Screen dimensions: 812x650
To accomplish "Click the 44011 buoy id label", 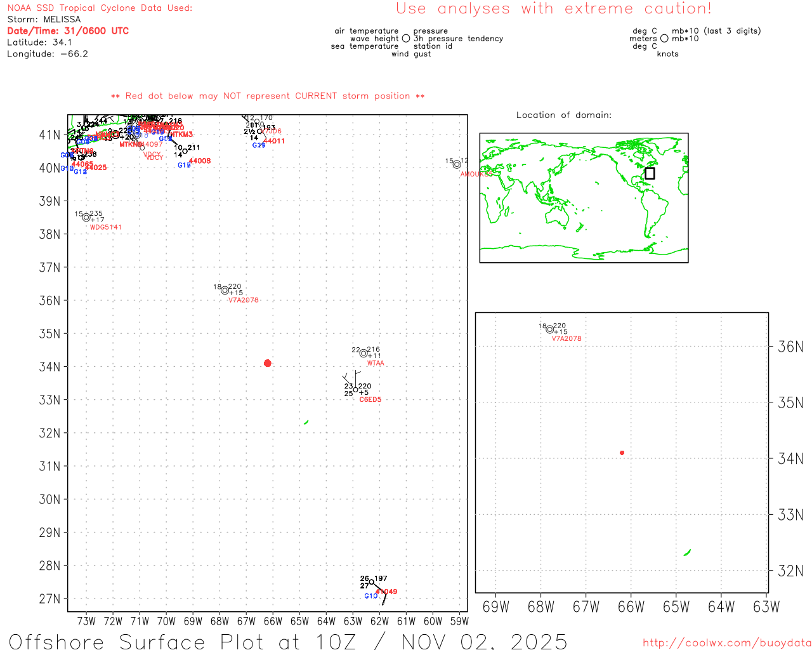I will (274, 141).
